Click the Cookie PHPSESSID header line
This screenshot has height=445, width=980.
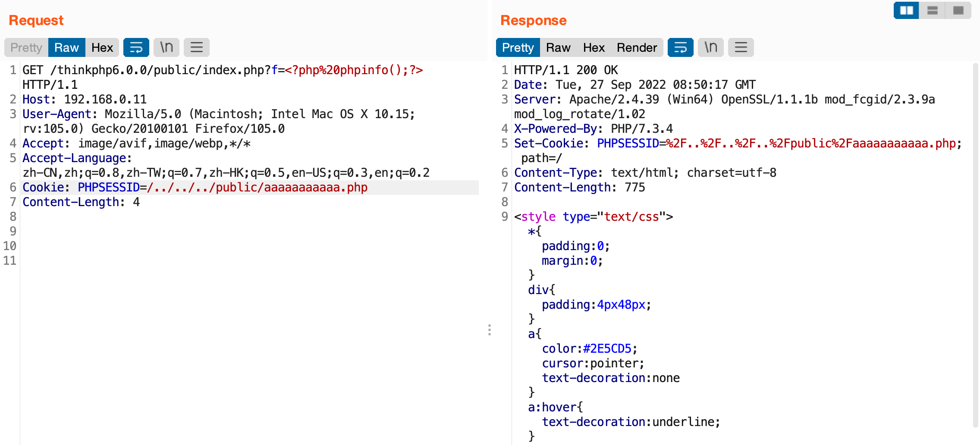pos(195,187)
